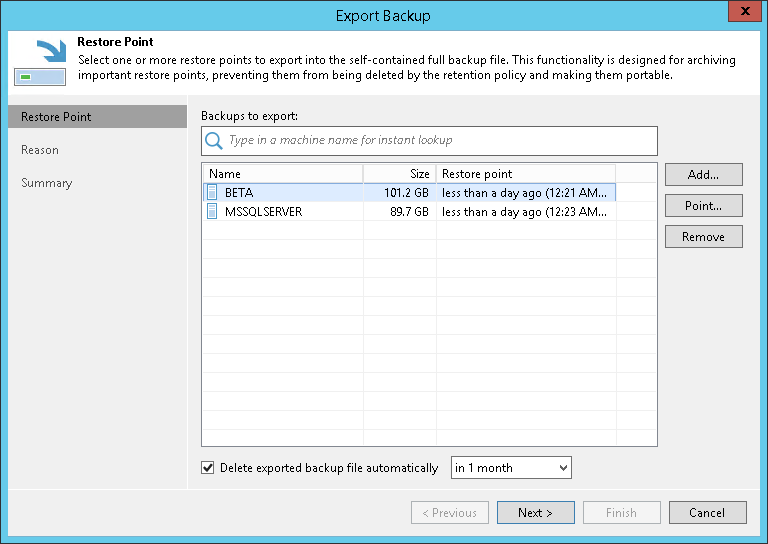Open the 'in 1 month' retention dropdown

(x=511, y=467)
